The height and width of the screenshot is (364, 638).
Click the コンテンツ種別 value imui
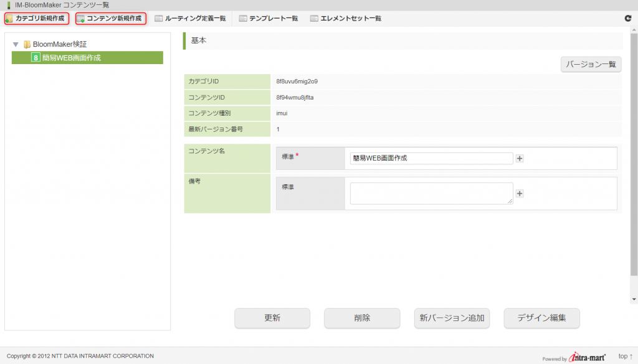[x=282, y=113]
